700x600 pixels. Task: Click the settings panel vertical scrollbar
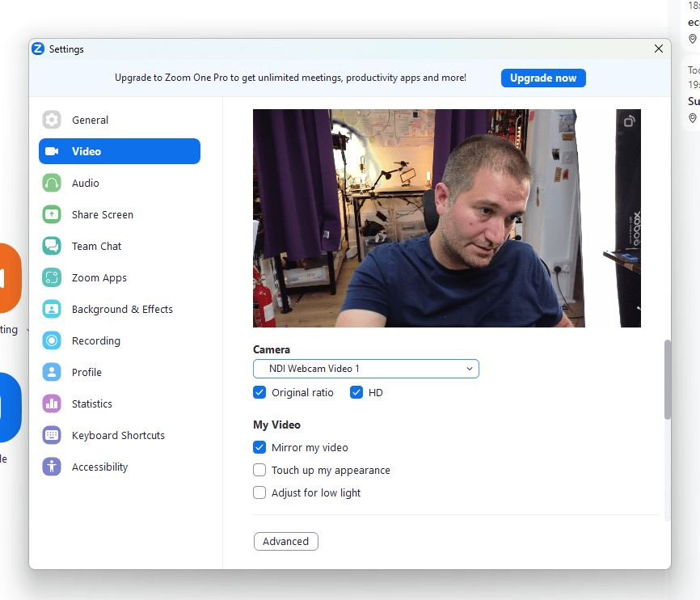click(668, 379)
